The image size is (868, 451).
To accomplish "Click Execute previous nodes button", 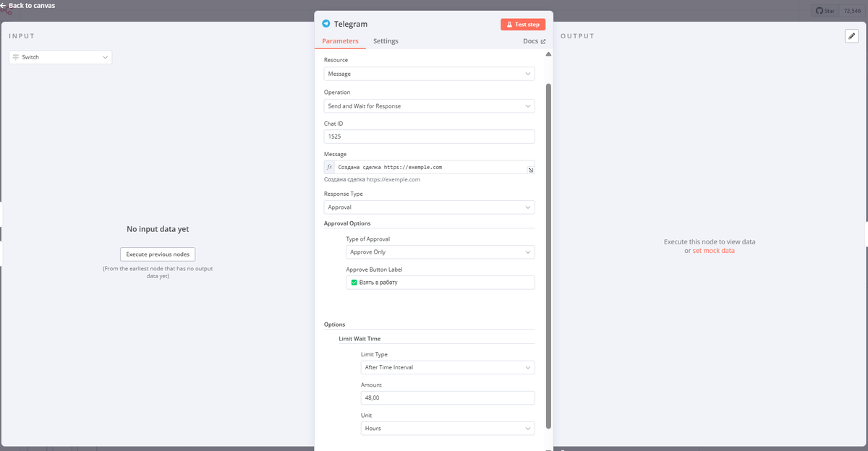I will tap(158, 254).
